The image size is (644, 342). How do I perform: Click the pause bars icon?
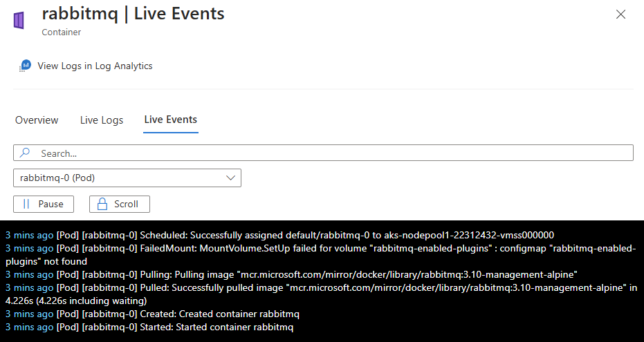(x=26, y=204)
